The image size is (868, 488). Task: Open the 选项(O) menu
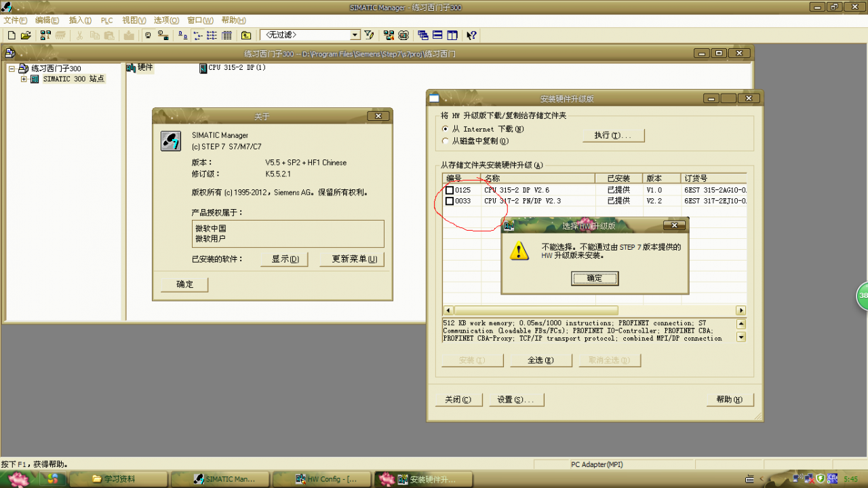click(x=167, y=20)
